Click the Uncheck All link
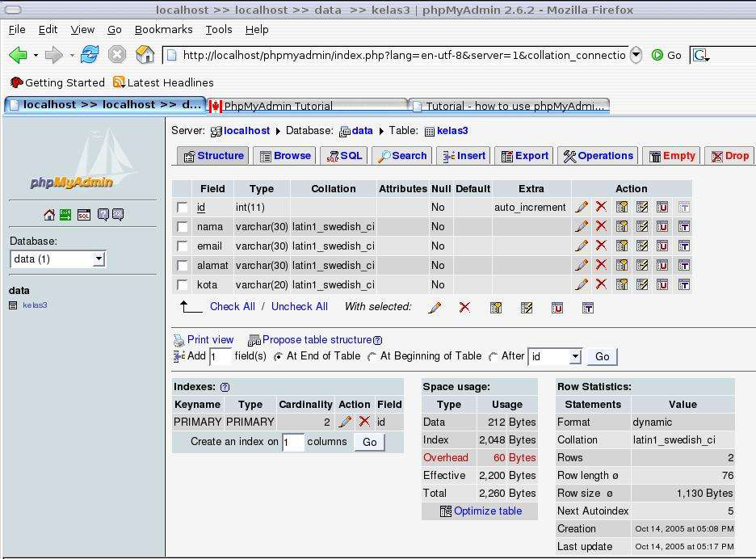Screen dimensions: 756x559 click(x=300, y=306)
